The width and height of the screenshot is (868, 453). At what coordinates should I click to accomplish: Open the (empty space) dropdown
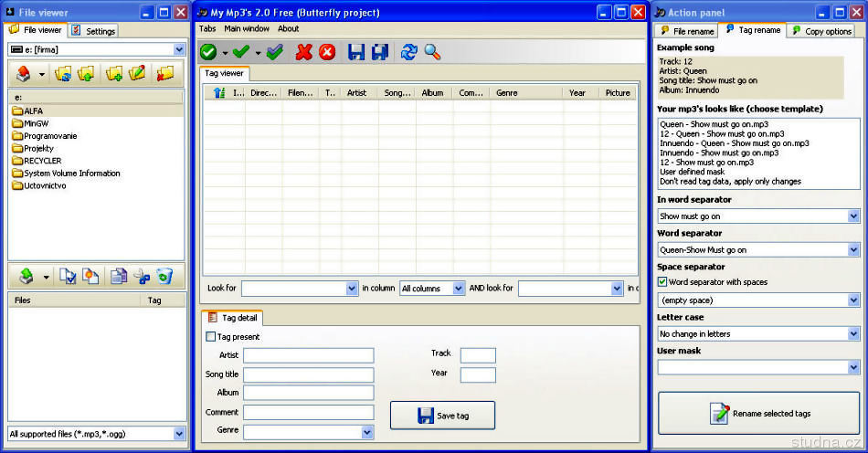coord(853,300)
